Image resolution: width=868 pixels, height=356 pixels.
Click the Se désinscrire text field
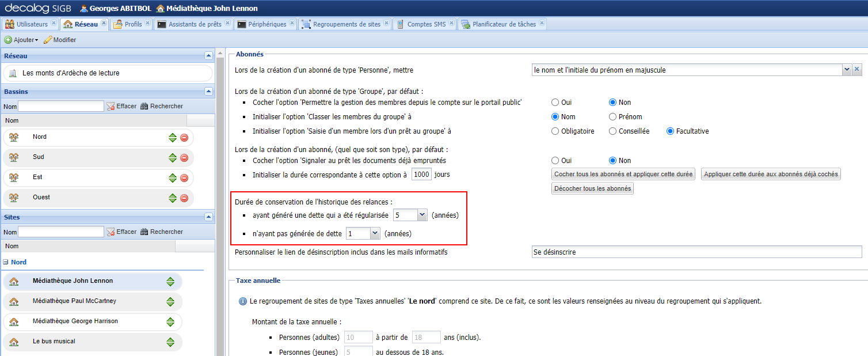click(x=633, y=252)
